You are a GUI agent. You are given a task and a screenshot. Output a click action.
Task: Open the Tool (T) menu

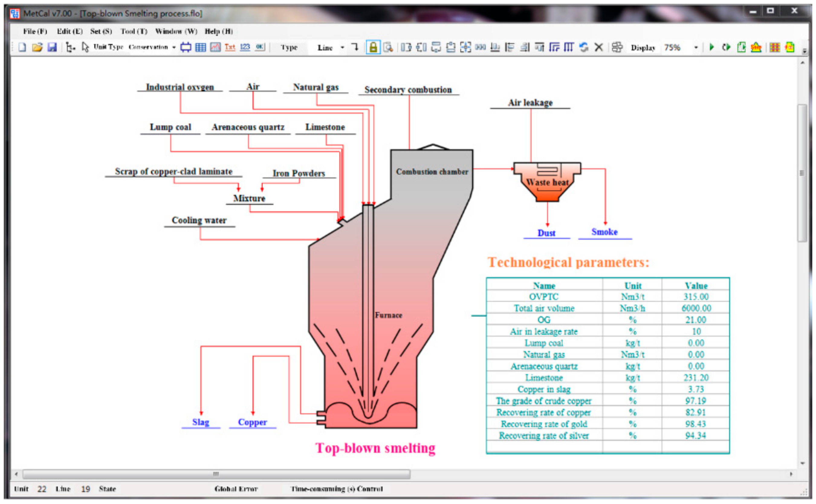click(134, 31)
